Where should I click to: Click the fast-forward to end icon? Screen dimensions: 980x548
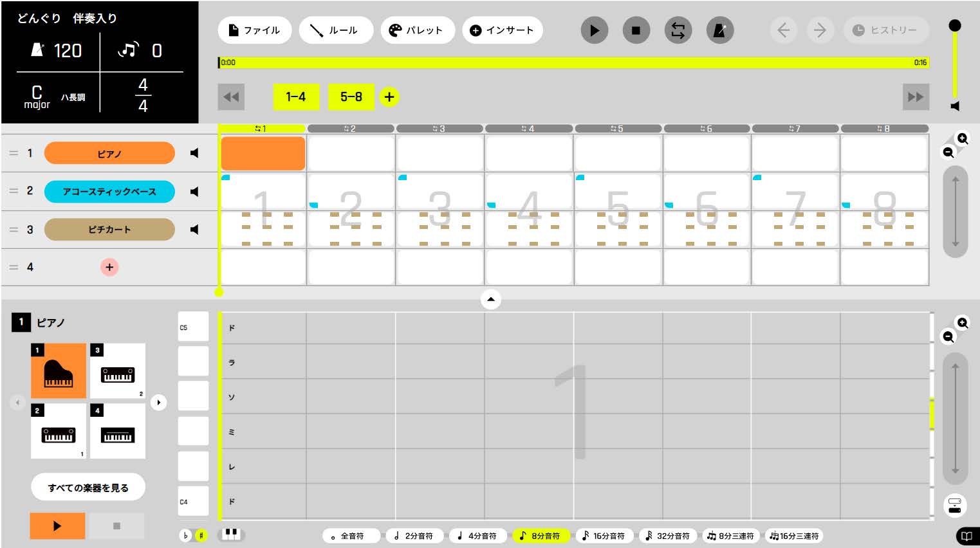click(x=915, y=97)
